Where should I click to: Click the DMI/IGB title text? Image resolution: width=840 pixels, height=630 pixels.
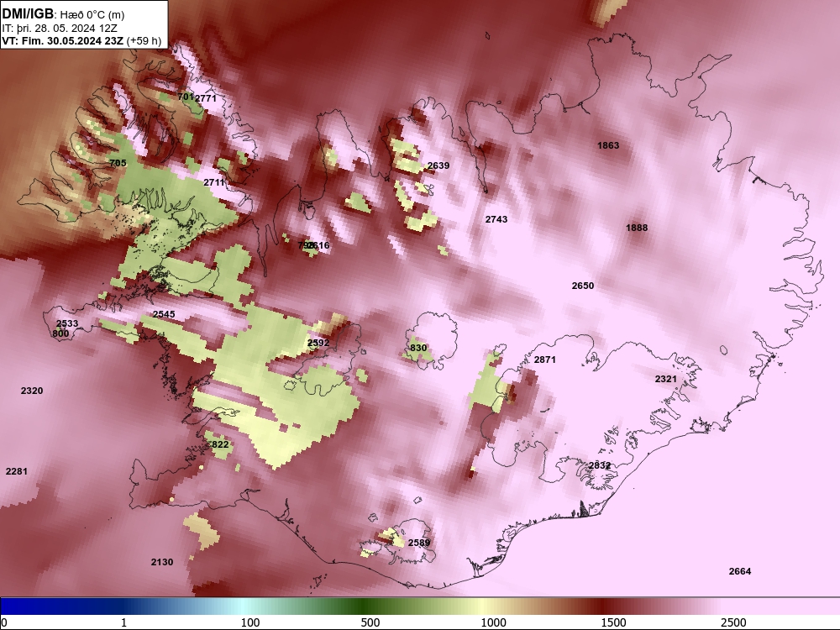click(x=28, y=13)
